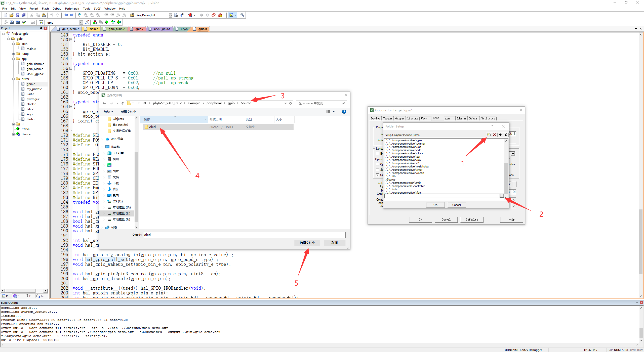Screen dimensions: 644x352
Task: Click the 文件夹 name input field
Action: pyautogui.click(x=244, y=235)
